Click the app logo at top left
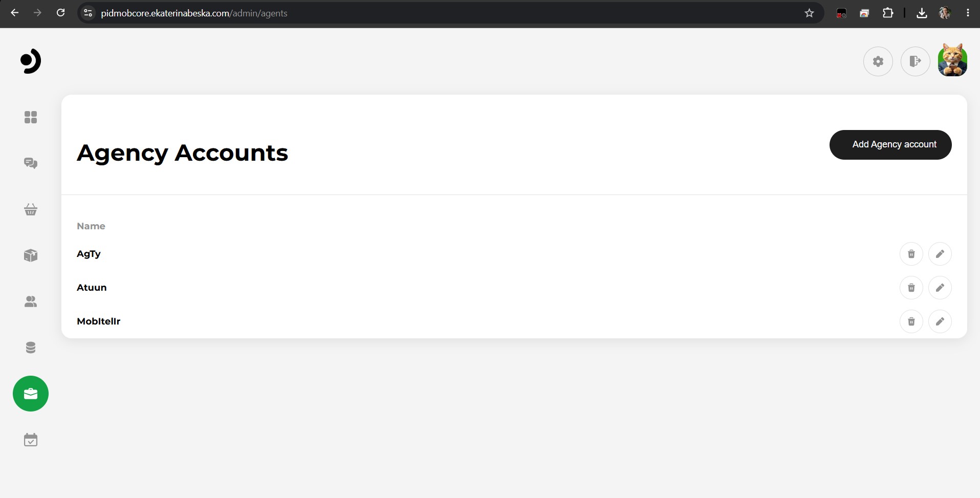 pyautogui.click(x=31, y=61)
